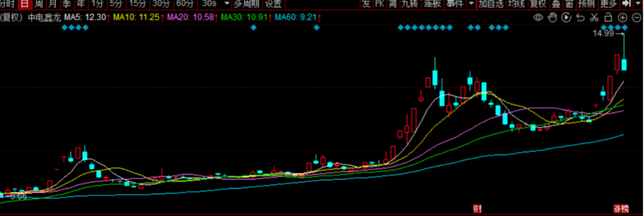Expand dropdown next to 事件
644x216 pixels.
470,4
